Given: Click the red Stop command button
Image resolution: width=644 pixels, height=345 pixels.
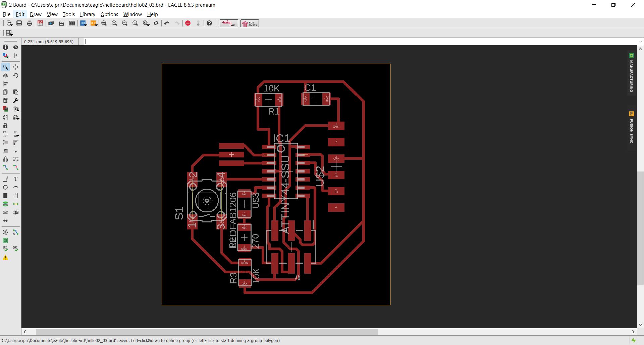Looking at the screenshot, I should [188, 23].
